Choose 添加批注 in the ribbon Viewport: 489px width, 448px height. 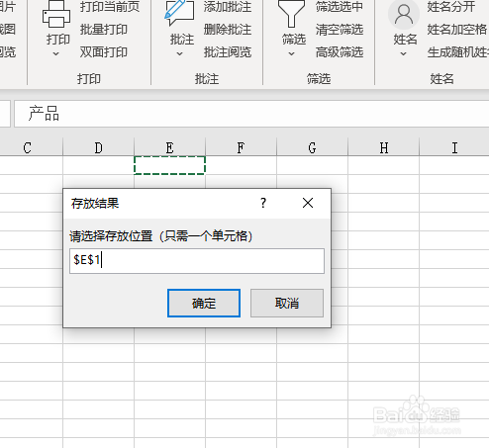click(228, 7)
